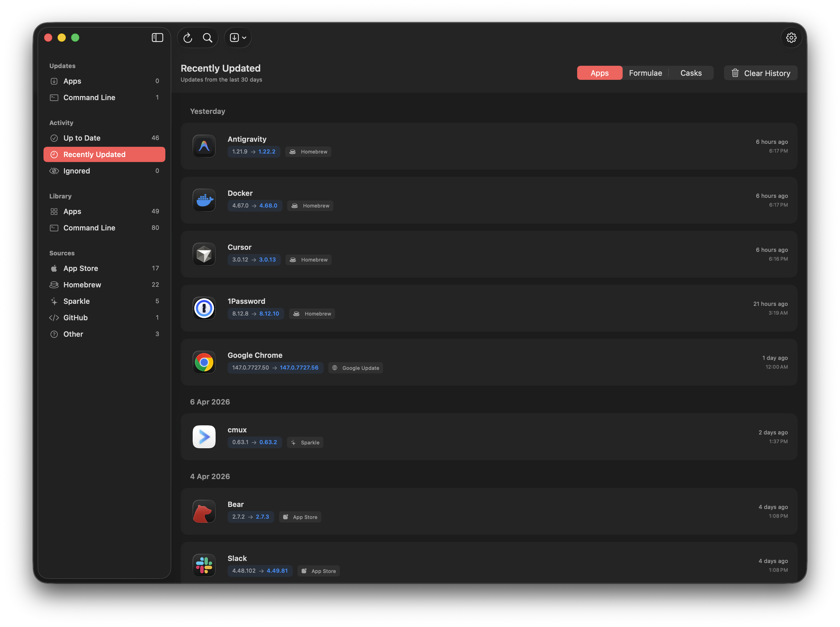Open Homebrew source in sidebar

(x=82, y=285)
